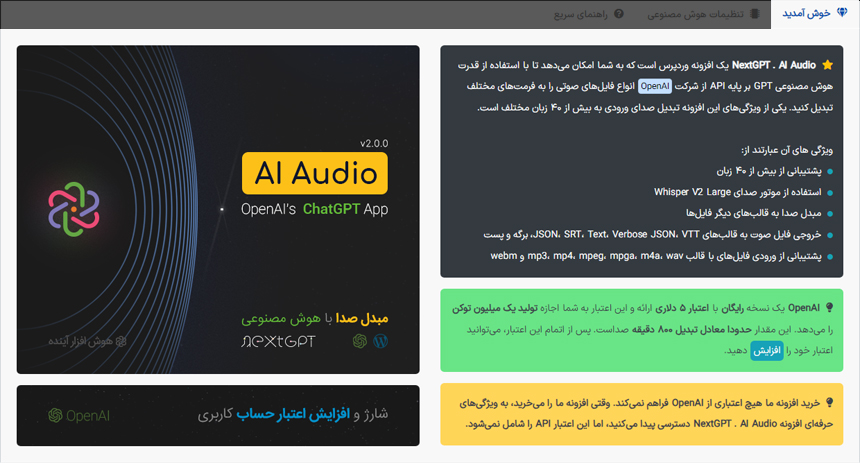Click the diamond icon beside خوش آمدید
Image resolution: width=860 pixels, height=463 pixels.
842,13
